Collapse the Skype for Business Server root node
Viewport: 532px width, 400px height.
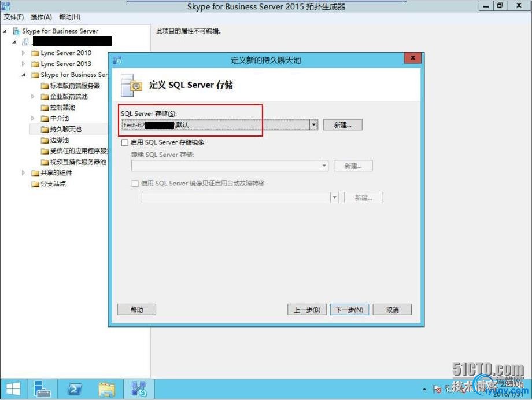pos(5,31)
